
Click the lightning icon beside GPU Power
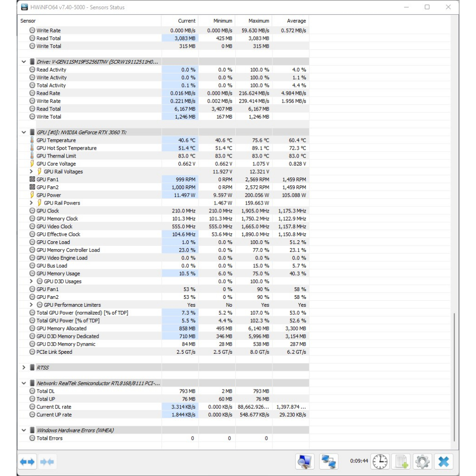point(32,195)
